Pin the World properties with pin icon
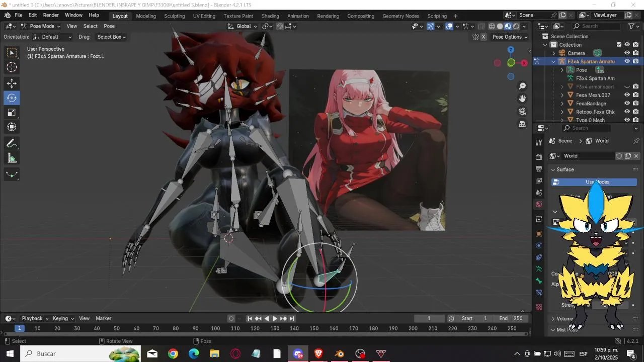The image size is (644, 362). 636,141
